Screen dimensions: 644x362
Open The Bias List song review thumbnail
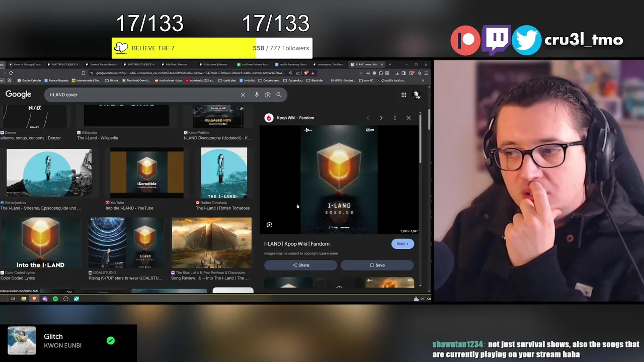pos(212,243)
